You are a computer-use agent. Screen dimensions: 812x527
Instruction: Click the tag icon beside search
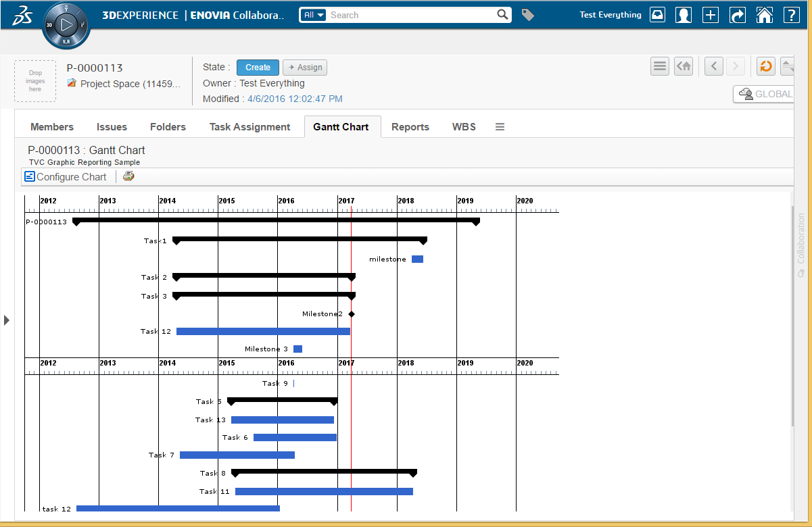[x=528, y=15]
